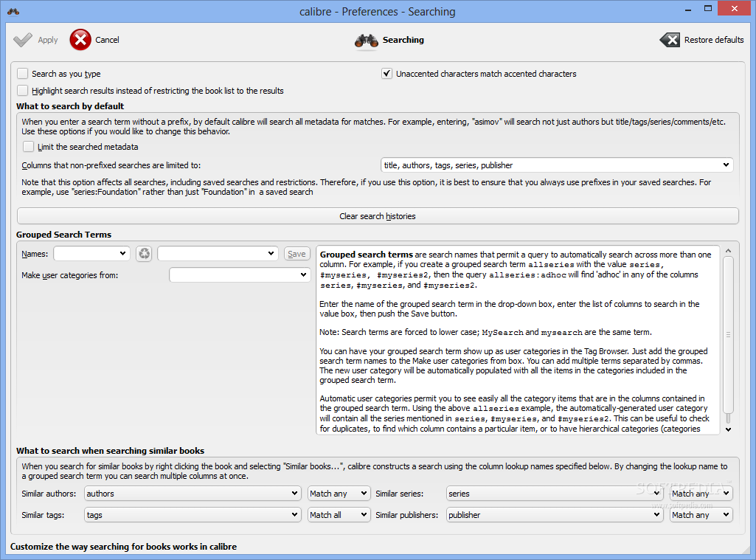The image size is (756, 560).
Task: Click the Searching binoculars icon
Action: tap(367, 41)
